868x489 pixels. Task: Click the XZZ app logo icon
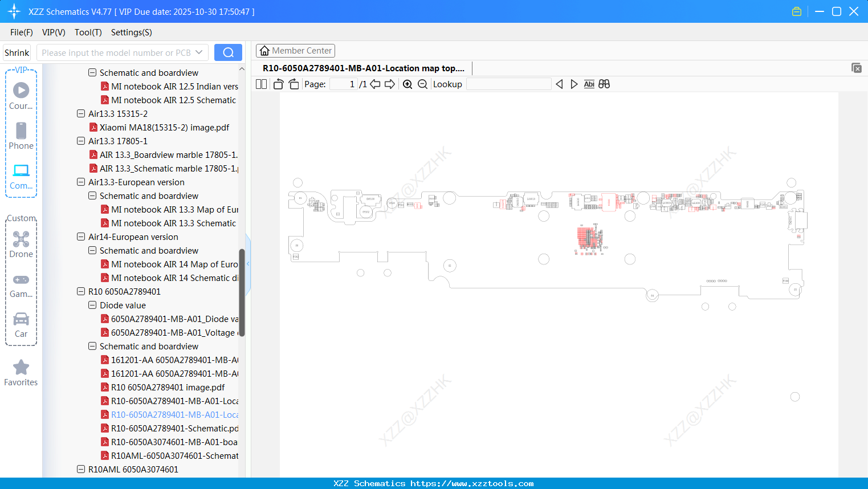[x=14, y=11]
